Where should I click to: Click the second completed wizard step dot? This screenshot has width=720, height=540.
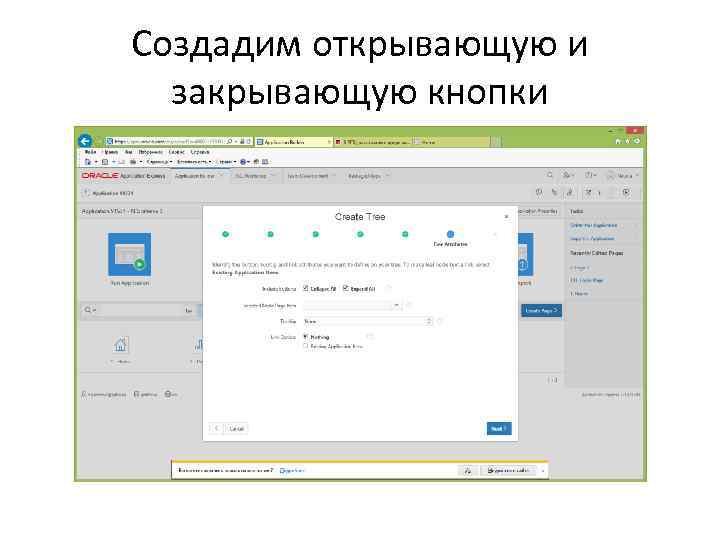(x=270, y=234)
